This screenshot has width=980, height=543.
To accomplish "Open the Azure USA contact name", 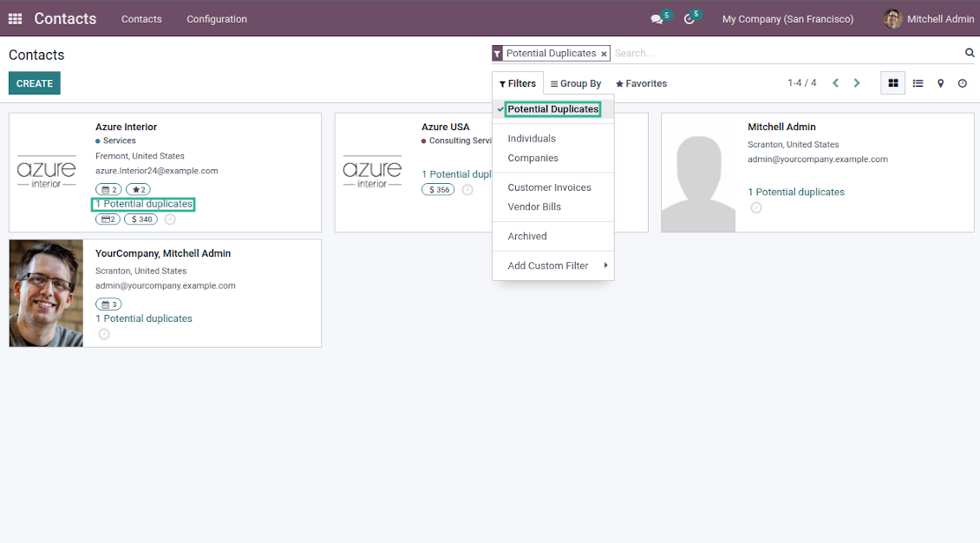I will click(445, 127).
